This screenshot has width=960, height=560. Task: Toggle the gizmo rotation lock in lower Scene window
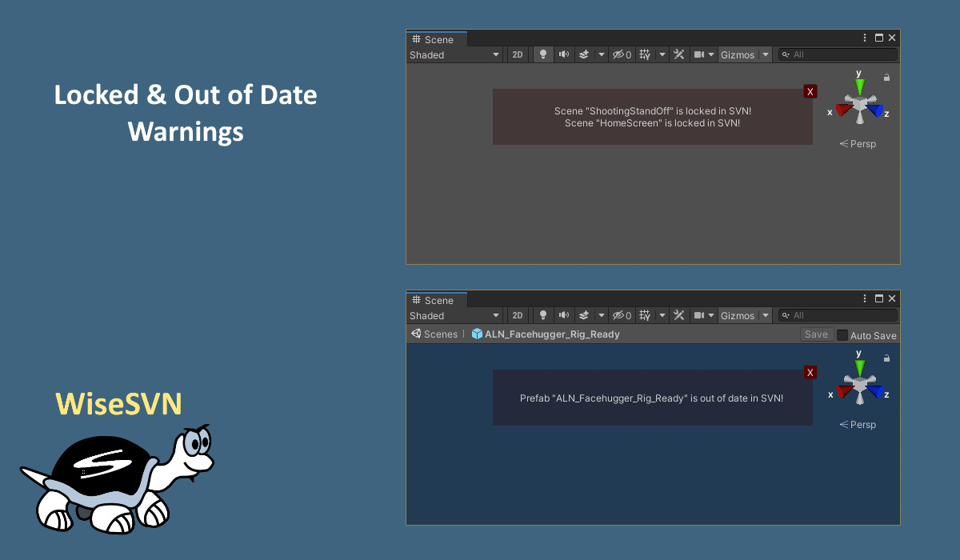click(x=886, y=358)
